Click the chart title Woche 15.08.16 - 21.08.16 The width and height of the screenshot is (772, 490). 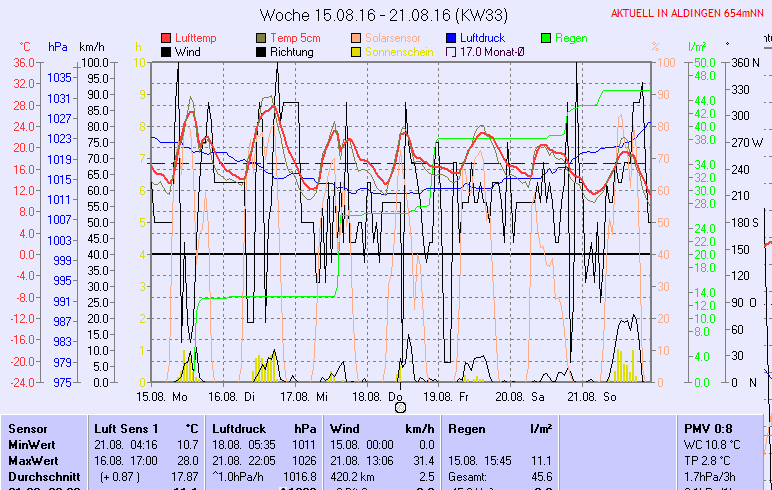point(383,15)
